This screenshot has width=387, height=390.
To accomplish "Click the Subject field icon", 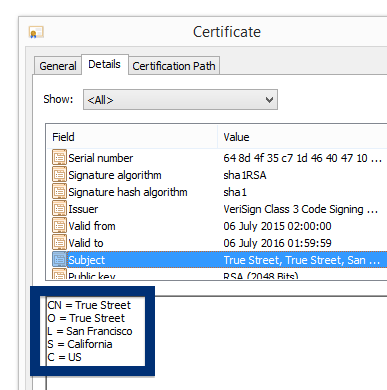I will click(x=59, y=260).
